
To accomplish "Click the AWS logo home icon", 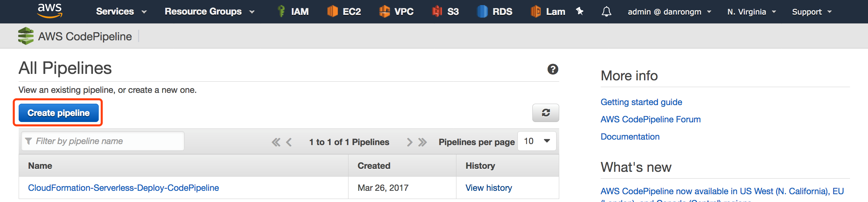I will coord(50,11).
